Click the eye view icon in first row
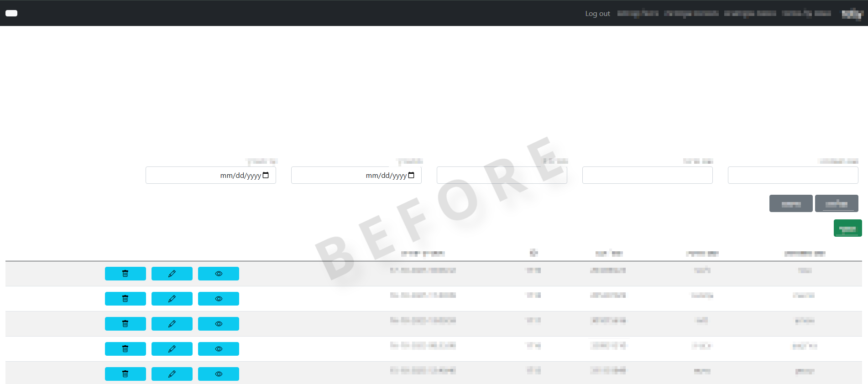Image resolution: width=868 pixels, height=384 pixels. pyautogui.click(x=218, y=274)
